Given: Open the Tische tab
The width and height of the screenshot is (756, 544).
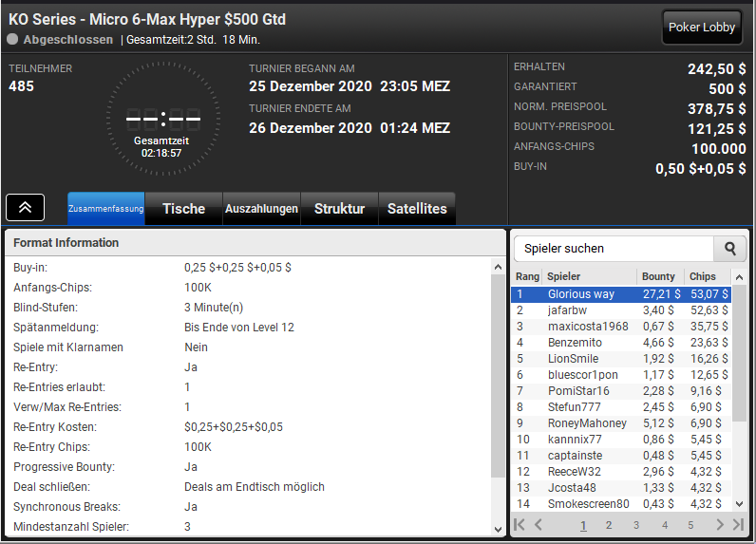Looking at the screenshot, I should [x=183, y=209].
